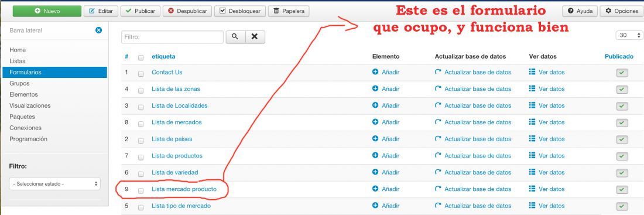Click the filter search magnifier icon

235,36
